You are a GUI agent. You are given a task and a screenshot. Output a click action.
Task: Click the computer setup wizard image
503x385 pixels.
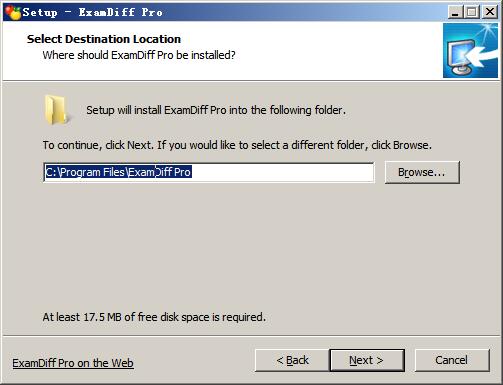[470, 51]
